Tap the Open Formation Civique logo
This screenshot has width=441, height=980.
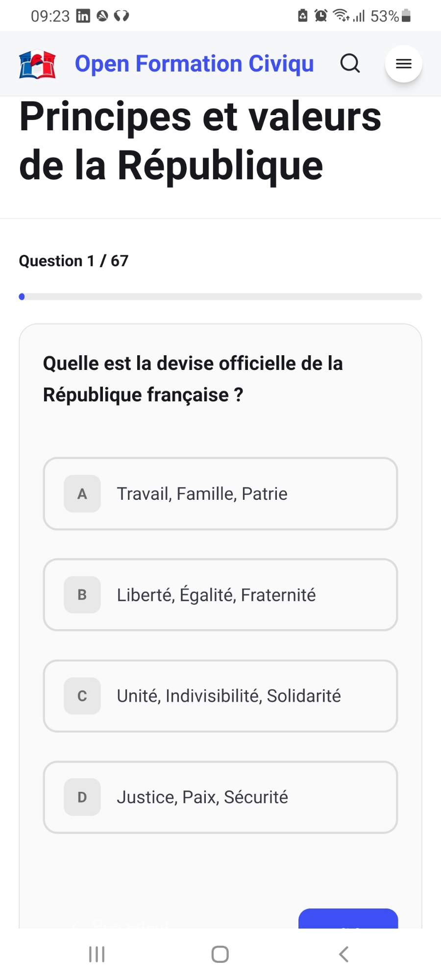pyautogui.click(x=37, y=64)
